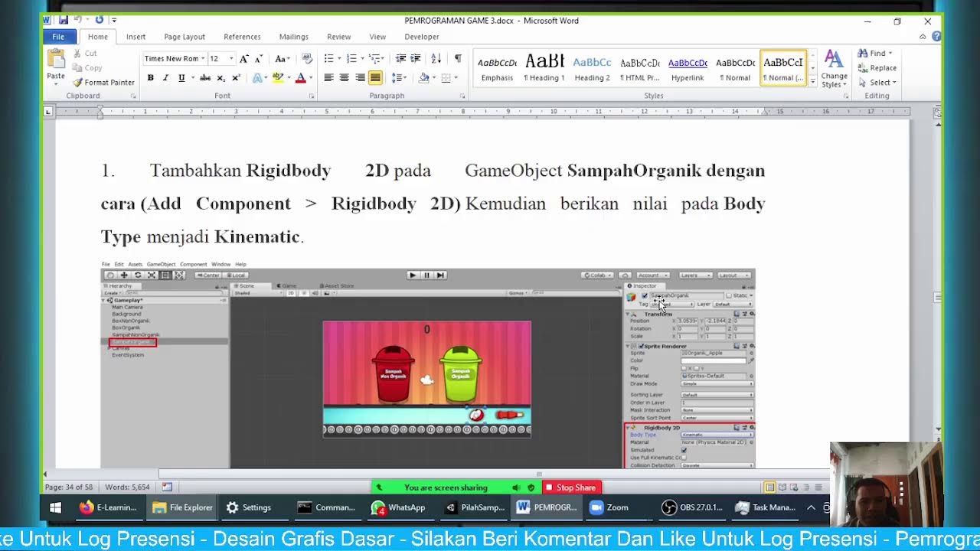
Task: Open Windows Start menu
Action: (55, 507)
